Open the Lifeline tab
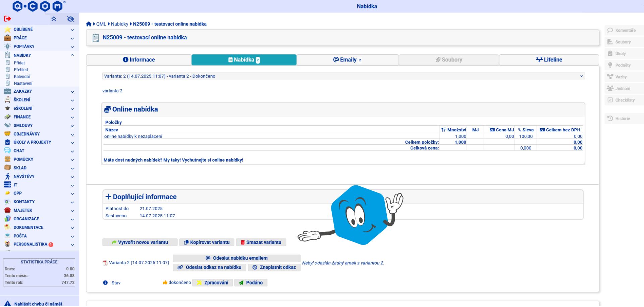Screen dimensions: 644x307 pos(549,60)
